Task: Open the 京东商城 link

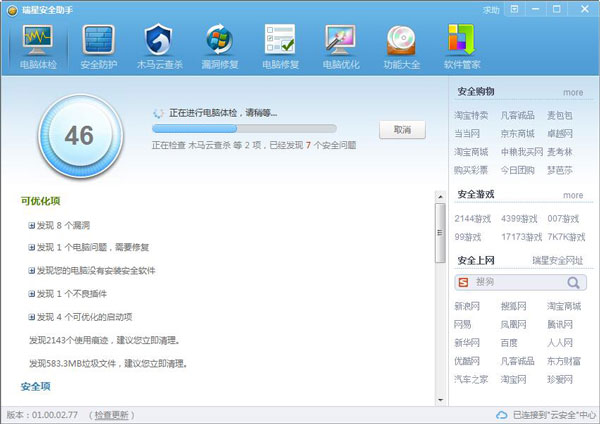Action: pyautogui.click(x=517, y=134)
